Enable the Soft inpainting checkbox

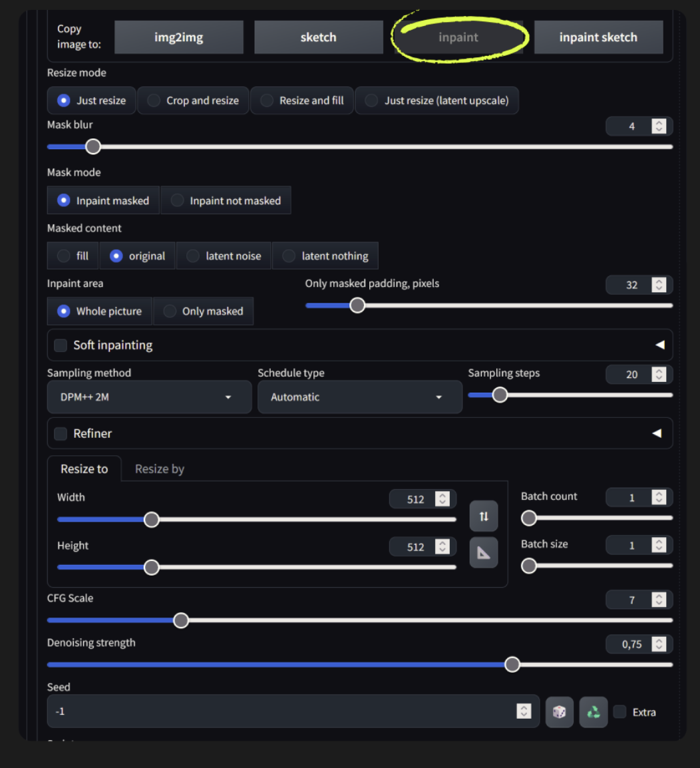[x=61, y=345]
